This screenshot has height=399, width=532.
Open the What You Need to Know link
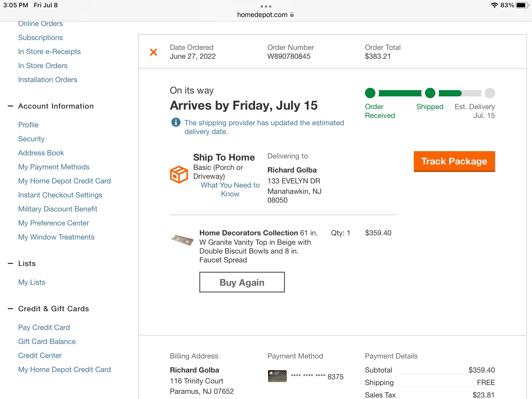(x=230, y=189)
